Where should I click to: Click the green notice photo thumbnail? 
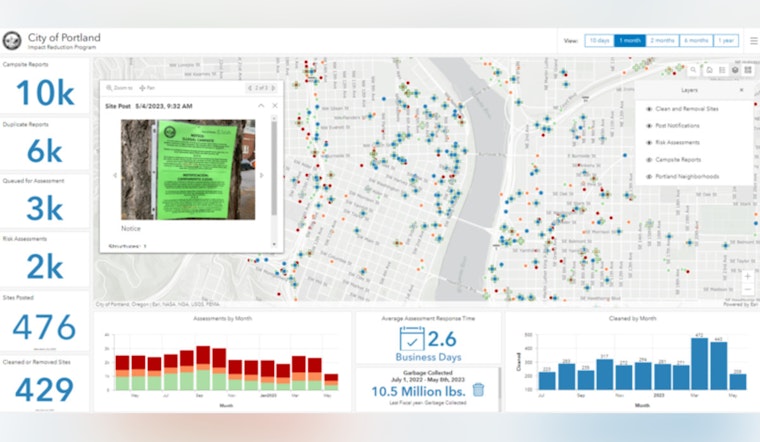[x=188, y=170]
